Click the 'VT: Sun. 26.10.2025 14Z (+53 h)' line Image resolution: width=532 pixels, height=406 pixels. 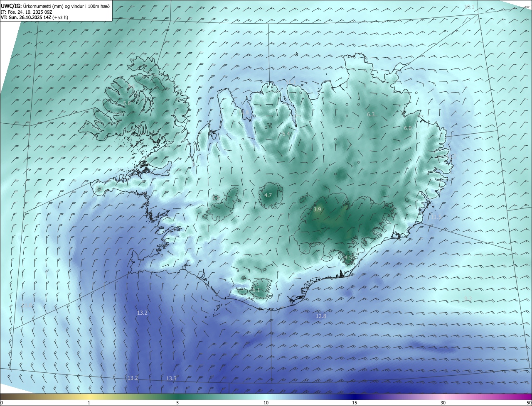coord(34,18)
